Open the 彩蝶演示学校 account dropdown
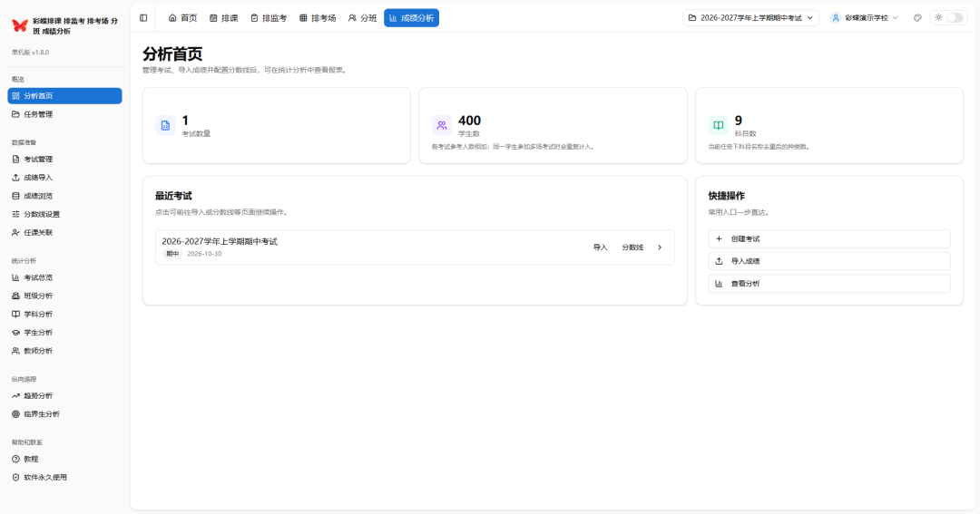Image resolution: width=980 pixels, height=514 pixels. tap(865, 18)
